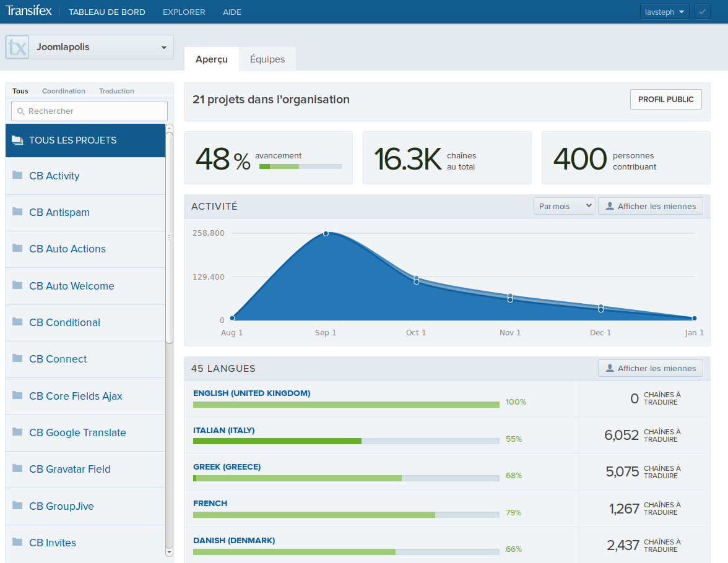The height and width of the screenshot is (563, 728).
Task: Click the Profil Public button
Action: pos(665,99)
